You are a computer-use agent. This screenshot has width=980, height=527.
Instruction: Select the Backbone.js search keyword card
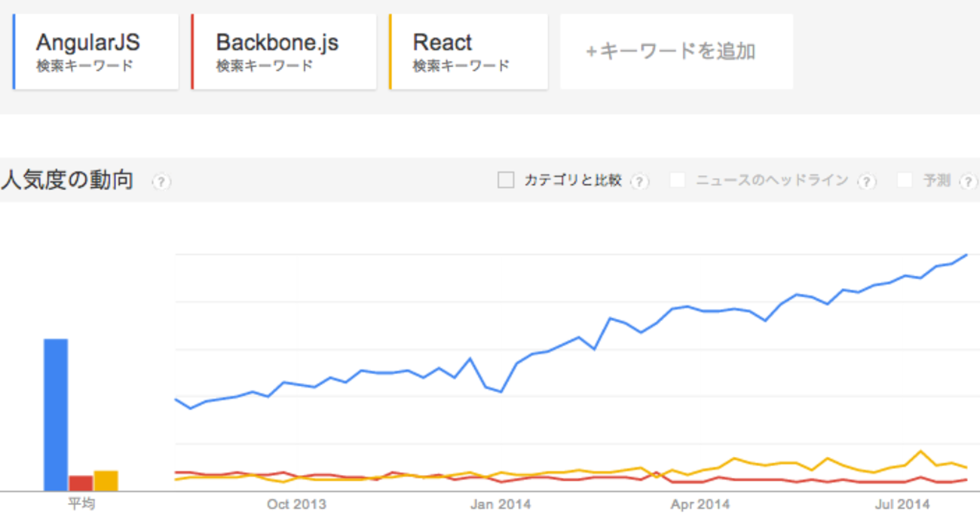[283, 52]
